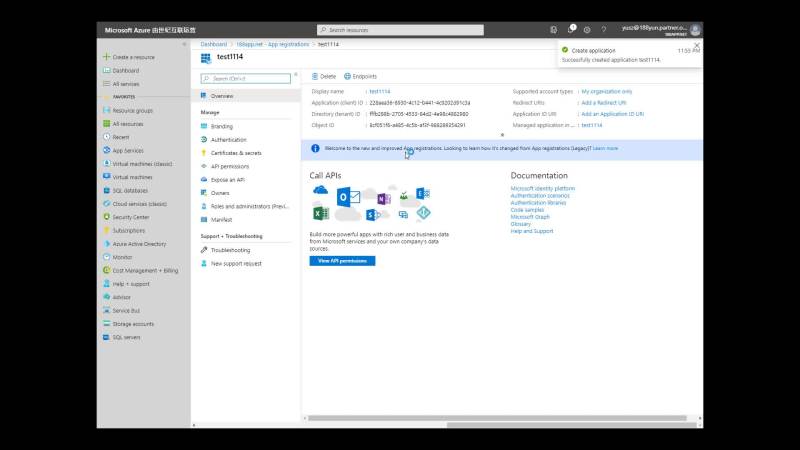Collapse the left sidebar with the chevron
The image size is (800, 450).
[x=184, y=44]
